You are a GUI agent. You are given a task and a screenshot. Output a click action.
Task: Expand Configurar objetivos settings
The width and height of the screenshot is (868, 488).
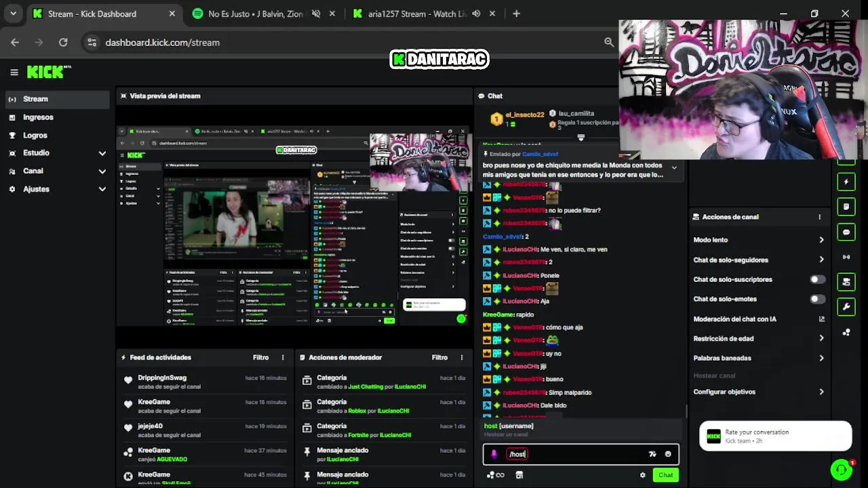[x=759, y=392]
